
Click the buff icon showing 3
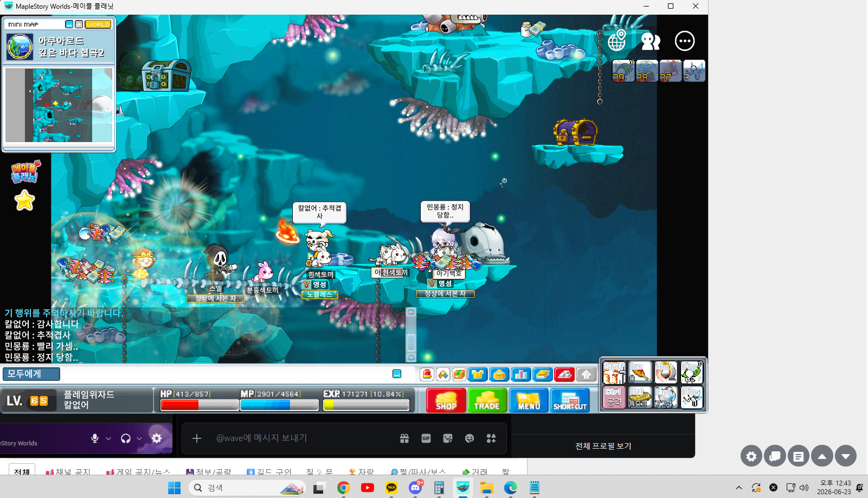pos(694,71)
